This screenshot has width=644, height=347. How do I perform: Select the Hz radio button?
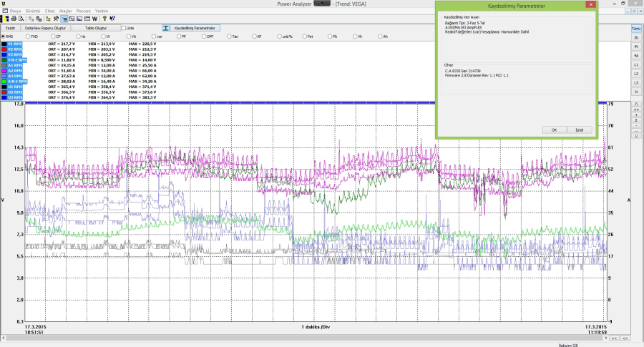[78, 36]
